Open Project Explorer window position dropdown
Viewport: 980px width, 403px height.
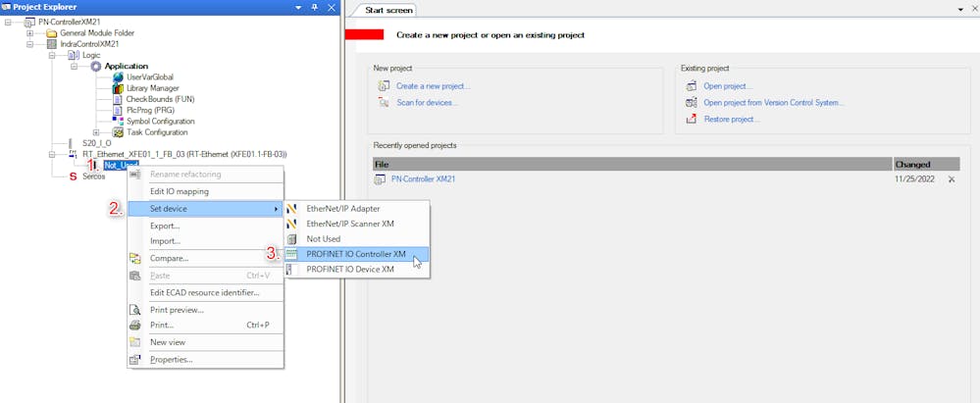tap(298, 7)
